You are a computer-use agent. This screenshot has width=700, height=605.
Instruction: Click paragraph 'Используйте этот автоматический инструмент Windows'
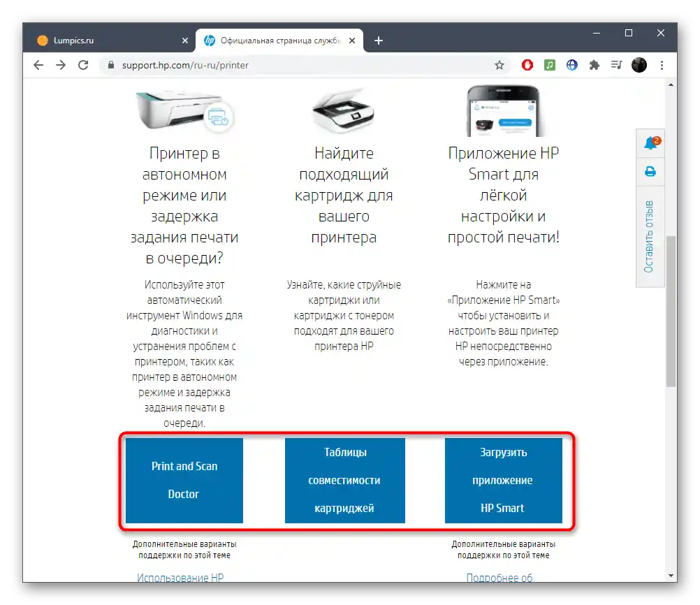tap(184, 353)
